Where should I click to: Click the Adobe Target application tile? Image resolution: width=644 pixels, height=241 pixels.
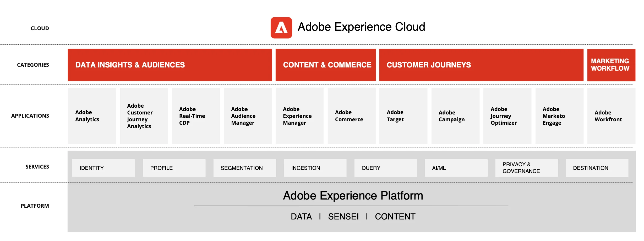point(403,116)
